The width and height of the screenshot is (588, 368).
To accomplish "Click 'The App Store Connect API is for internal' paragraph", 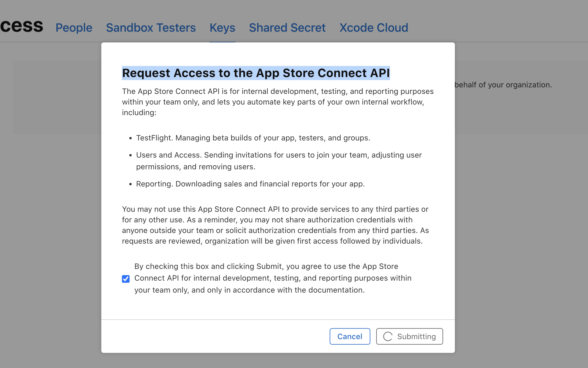I will coord(278,102).
